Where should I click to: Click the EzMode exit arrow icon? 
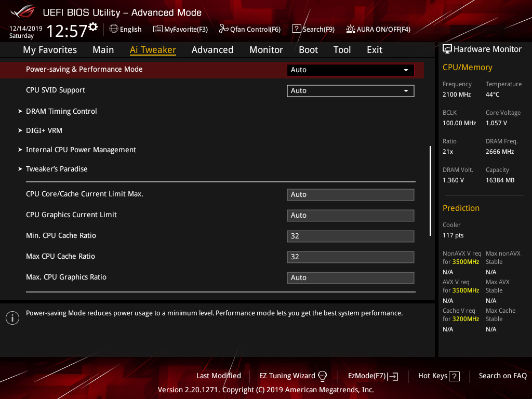tap(393, 376)
